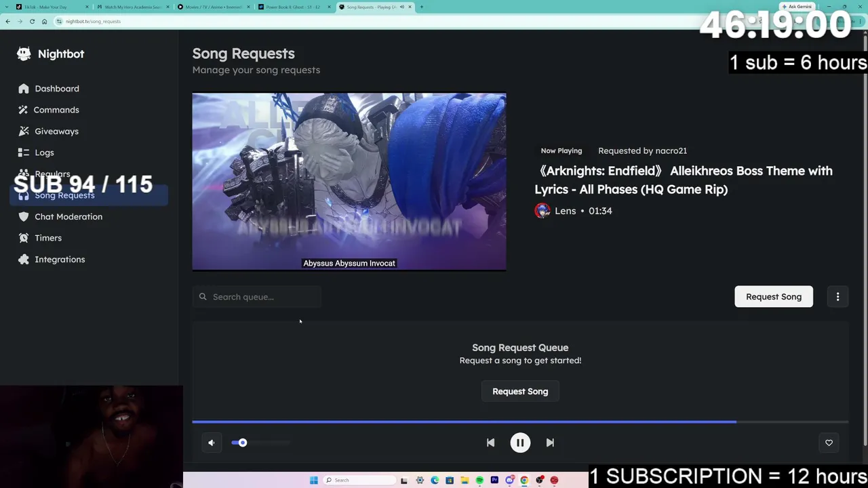The image size is (868, 488).
Task: Open Google Chrome from the taskbar
Action: coord(524,481)
